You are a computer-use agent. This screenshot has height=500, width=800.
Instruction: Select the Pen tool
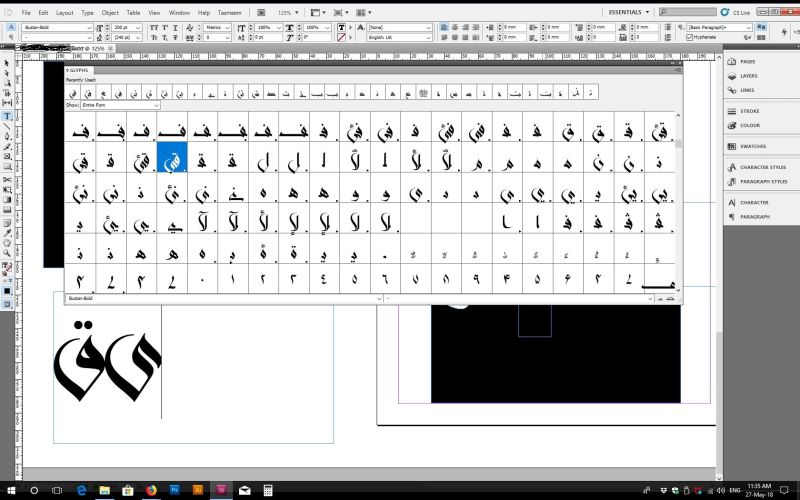pyautogui.click(x=7, y=136)
